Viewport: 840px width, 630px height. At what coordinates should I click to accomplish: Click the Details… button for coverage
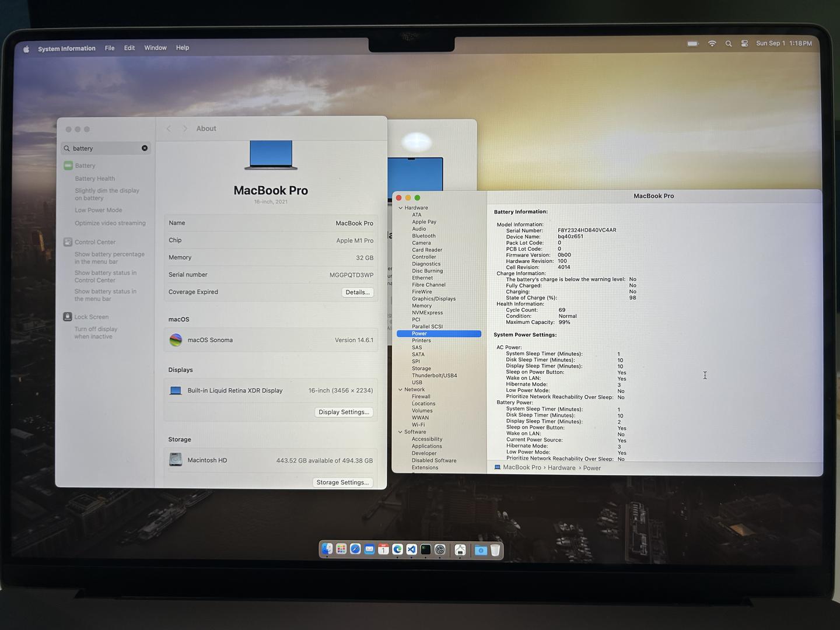pyautogui.click(x=358, y=292)
